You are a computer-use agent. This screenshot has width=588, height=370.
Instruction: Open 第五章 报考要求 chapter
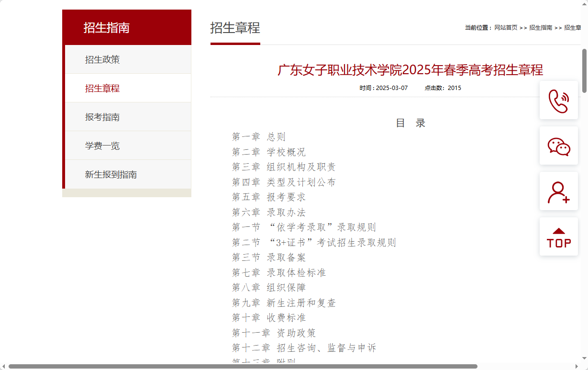(x=269, y=197)
